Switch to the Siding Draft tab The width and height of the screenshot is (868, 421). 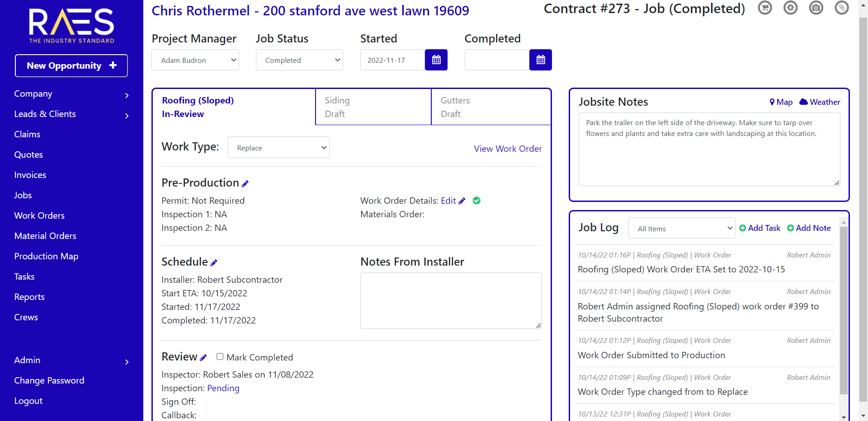coord(373,107)
